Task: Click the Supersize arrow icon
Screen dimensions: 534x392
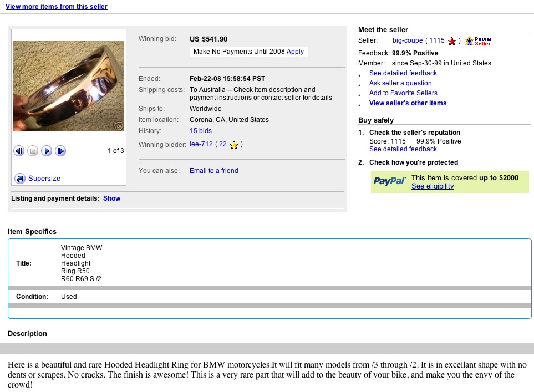Action: 20,179
